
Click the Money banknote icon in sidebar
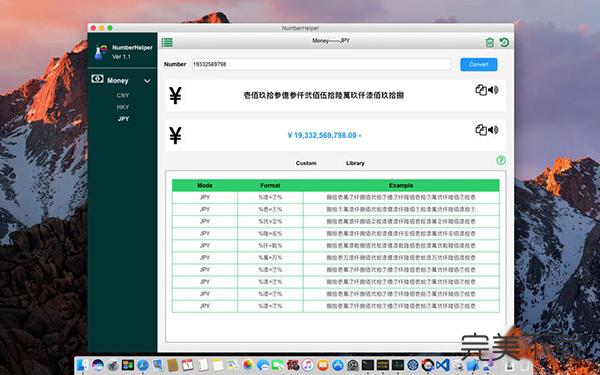tap(97, 79)
